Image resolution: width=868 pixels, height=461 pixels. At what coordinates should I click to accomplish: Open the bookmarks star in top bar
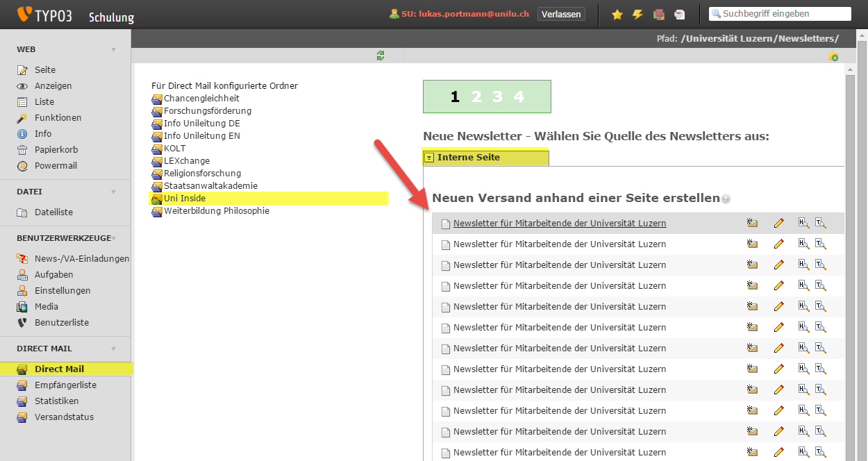617,14
